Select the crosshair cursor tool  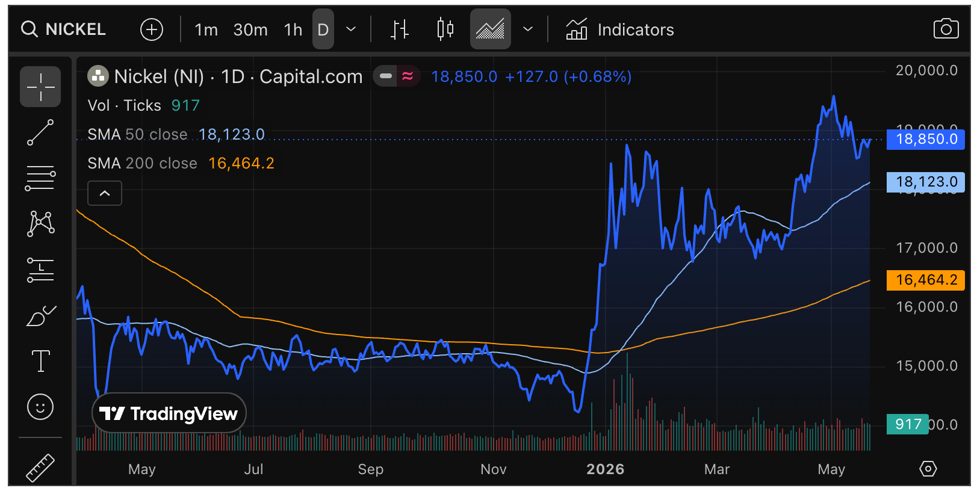coord(40,87)
